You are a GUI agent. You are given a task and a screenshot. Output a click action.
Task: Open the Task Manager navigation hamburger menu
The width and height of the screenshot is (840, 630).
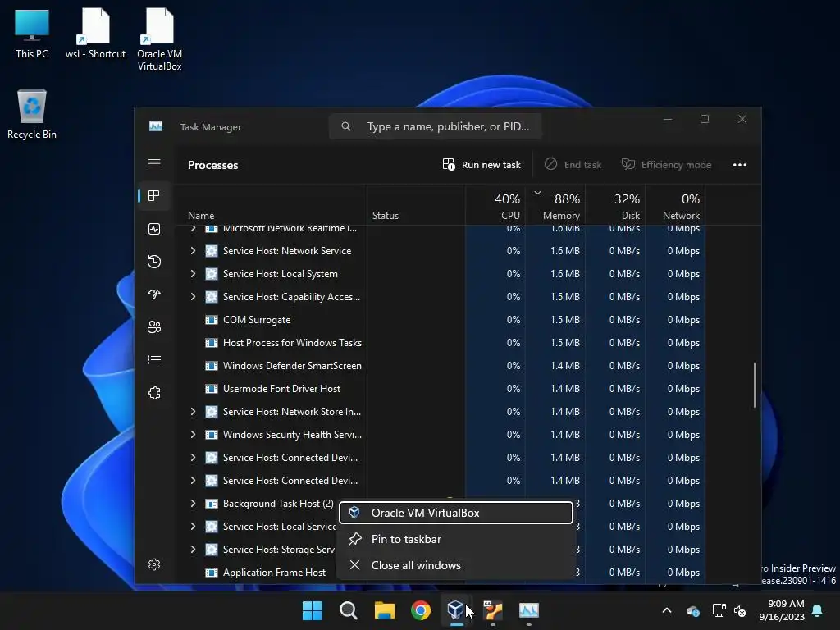154,163
